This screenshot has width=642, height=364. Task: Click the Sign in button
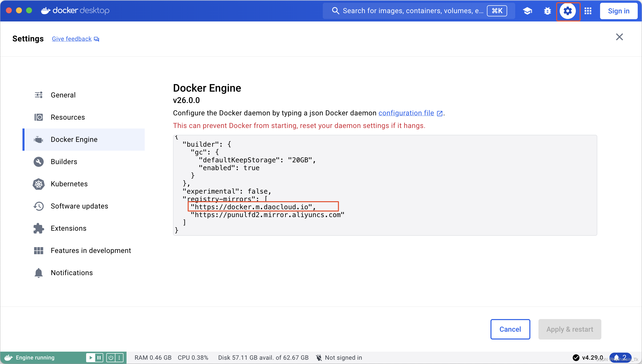[x=618, y=11]
